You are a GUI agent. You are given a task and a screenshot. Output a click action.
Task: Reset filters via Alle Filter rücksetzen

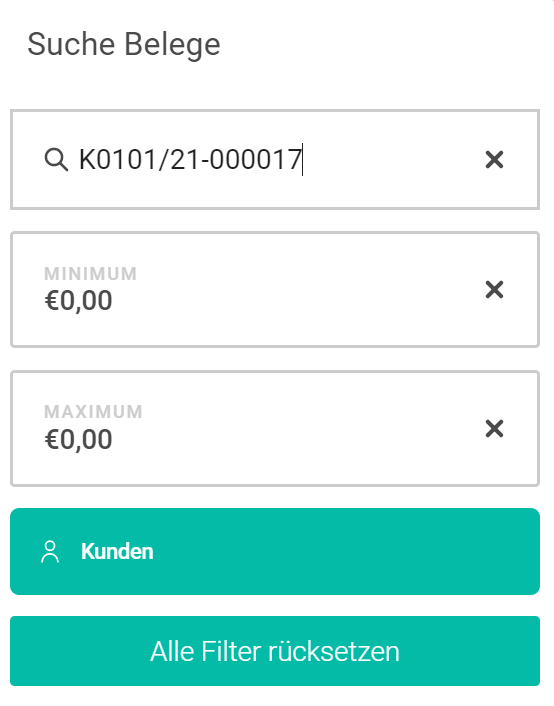(275, 651)
